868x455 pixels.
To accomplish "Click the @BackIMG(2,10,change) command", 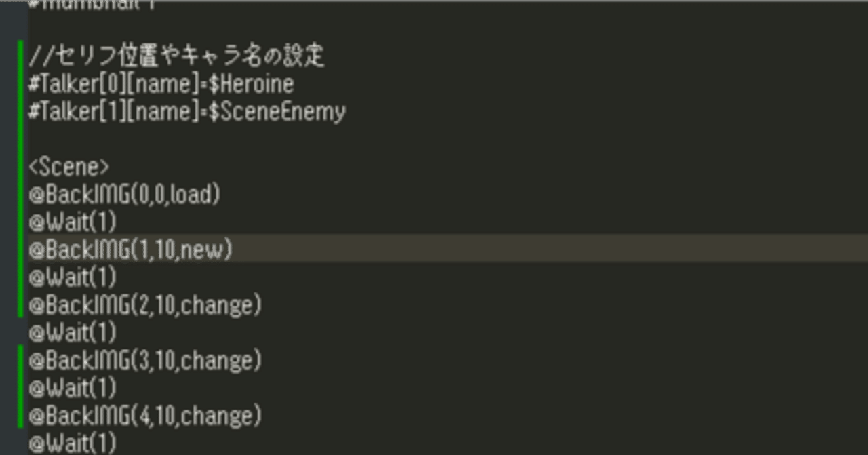I will point(144,306).
